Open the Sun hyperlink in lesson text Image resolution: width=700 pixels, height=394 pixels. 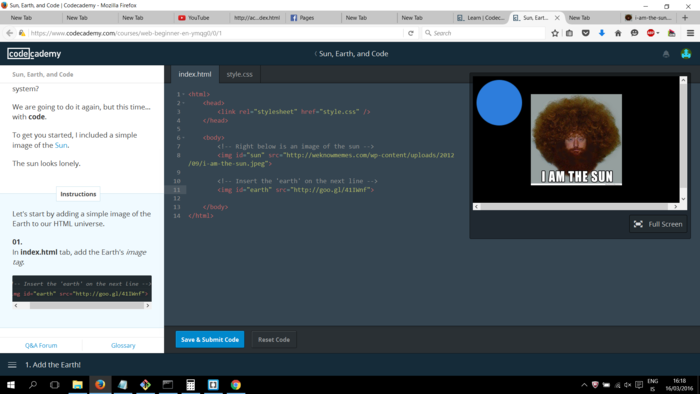[61, 145]
